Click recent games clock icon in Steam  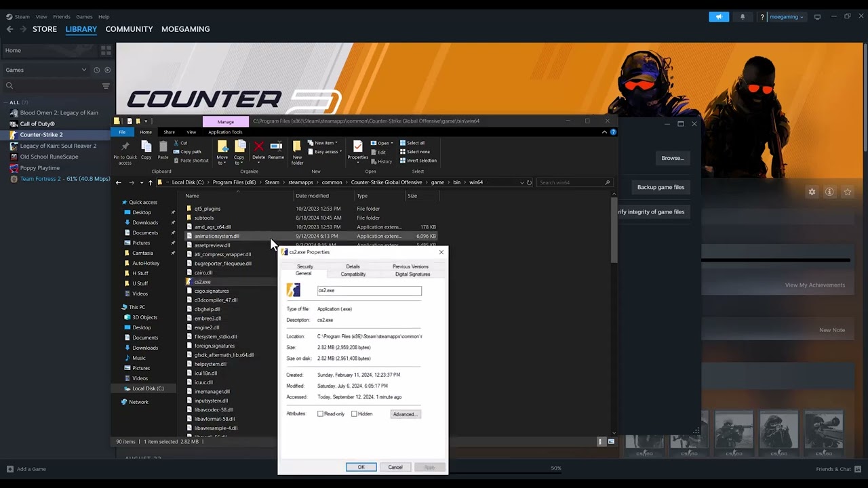point(97,70)
